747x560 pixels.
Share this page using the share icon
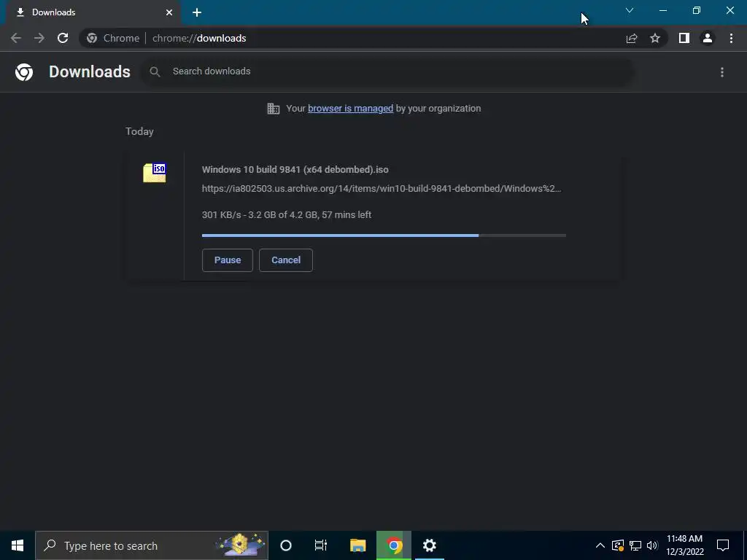click(x=632, y=38)
